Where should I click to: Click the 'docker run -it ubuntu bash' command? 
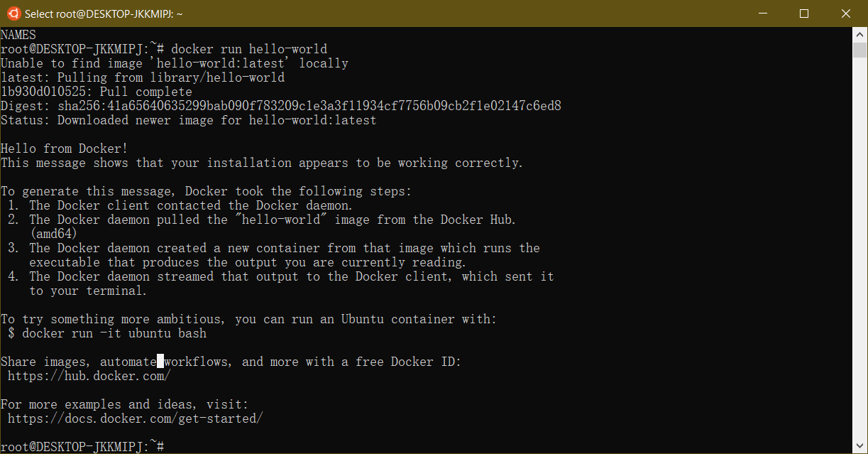(114, 333)
